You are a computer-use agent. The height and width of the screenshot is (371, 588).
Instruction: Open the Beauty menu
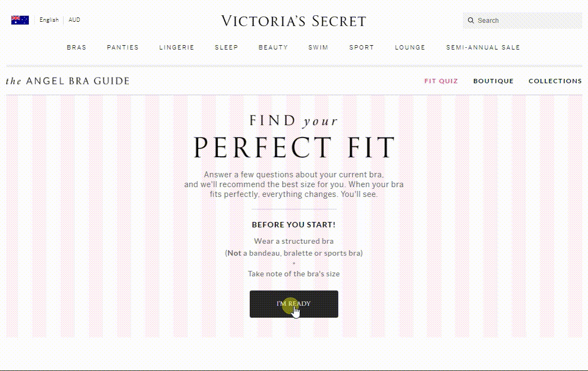pyautogui.click(x=273, y=47)
